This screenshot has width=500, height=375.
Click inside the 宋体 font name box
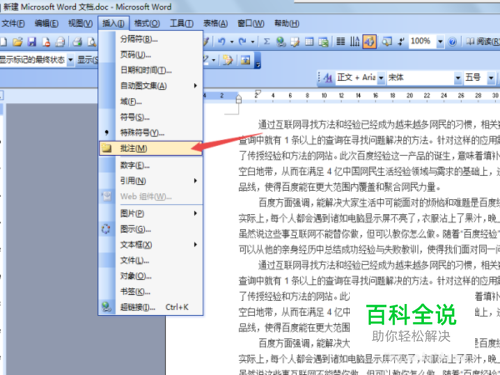click(x=421, y=78)
